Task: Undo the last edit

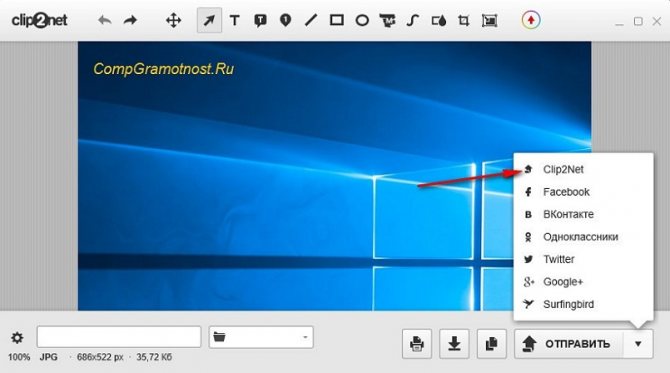Action: 105,20
